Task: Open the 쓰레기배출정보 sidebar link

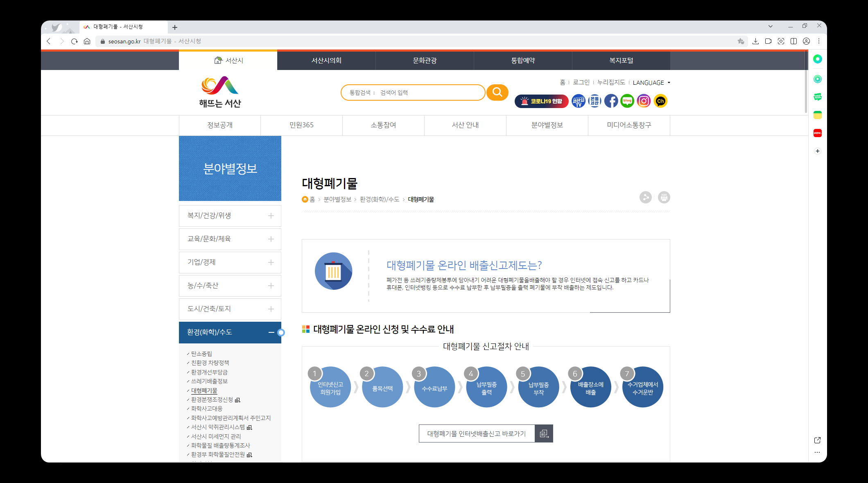Action: click(x=209, y=381)
